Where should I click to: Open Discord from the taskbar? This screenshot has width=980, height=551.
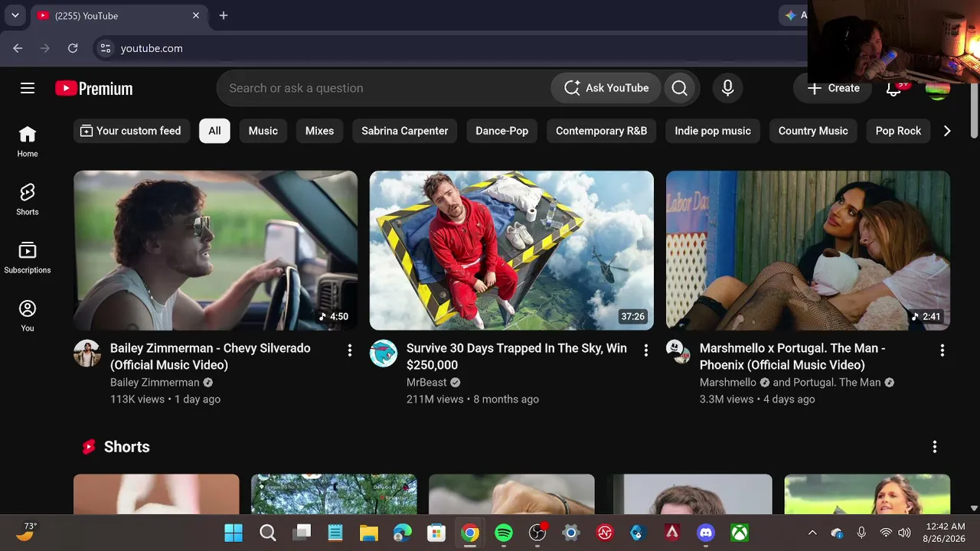[x=706, y=533]
